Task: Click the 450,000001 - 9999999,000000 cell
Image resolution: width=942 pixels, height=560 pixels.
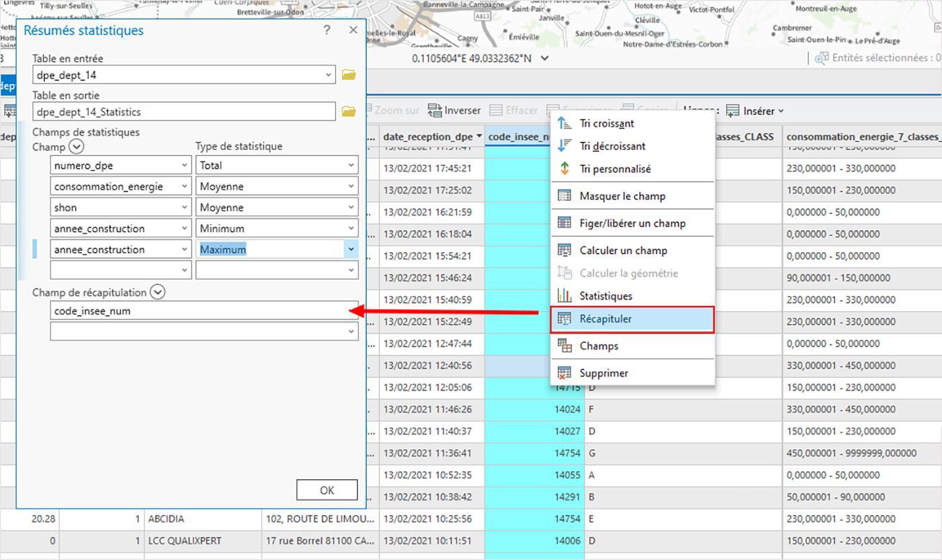Action: pos(863,453)
